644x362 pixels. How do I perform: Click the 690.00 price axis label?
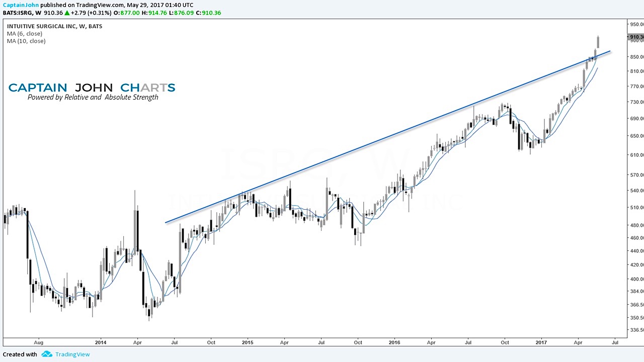(x=636, y=119)
